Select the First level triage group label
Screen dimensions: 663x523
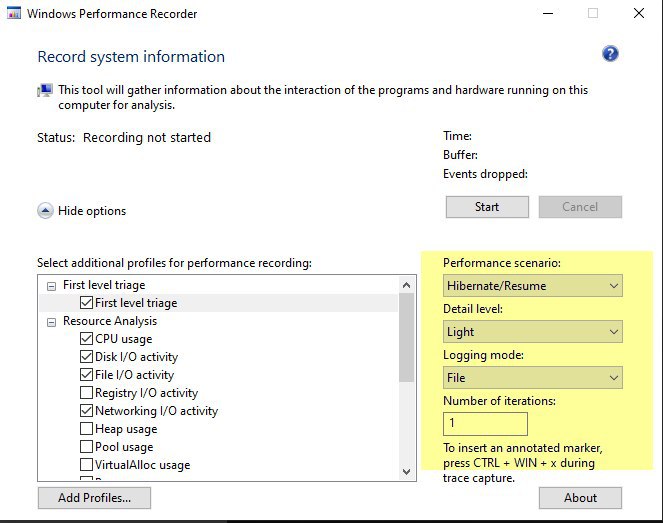pos(104,285)
